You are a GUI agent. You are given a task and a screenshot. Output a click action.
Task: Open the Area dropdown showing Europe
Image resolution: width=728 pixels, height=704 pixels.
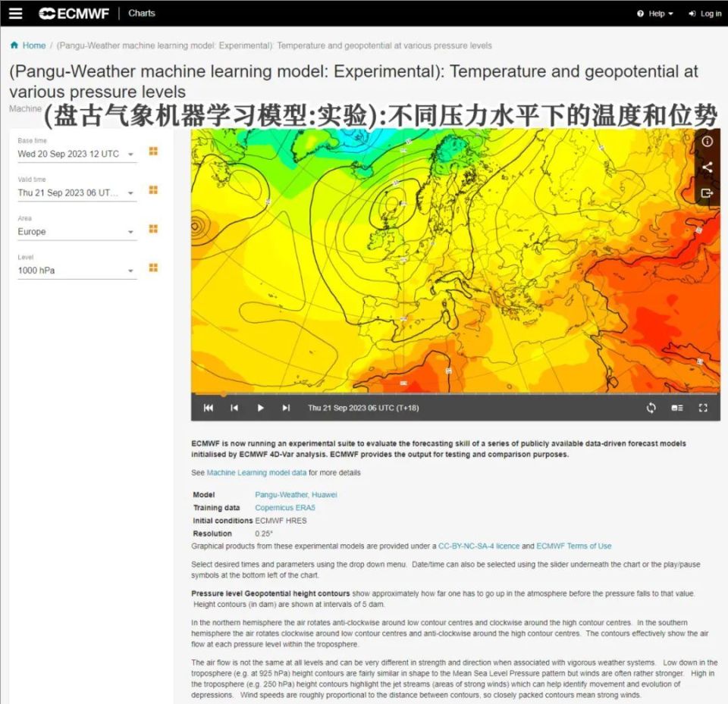pos(76,231)
